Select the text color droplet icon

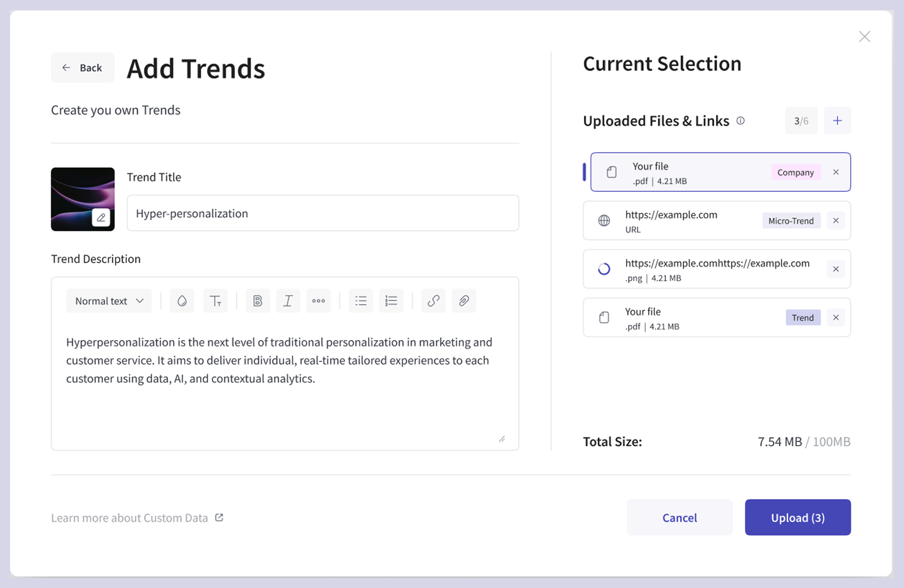point(182,300)
